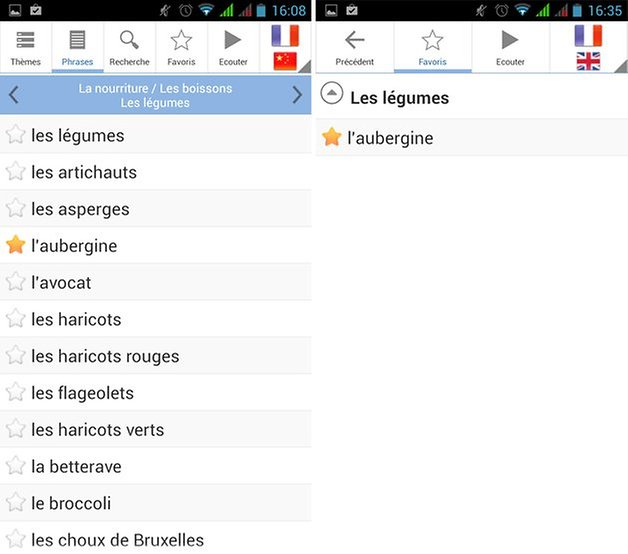This screenshot has height=554, width=628.
Task: Star 'les asperges' as favorite
Action: (16, 208)
